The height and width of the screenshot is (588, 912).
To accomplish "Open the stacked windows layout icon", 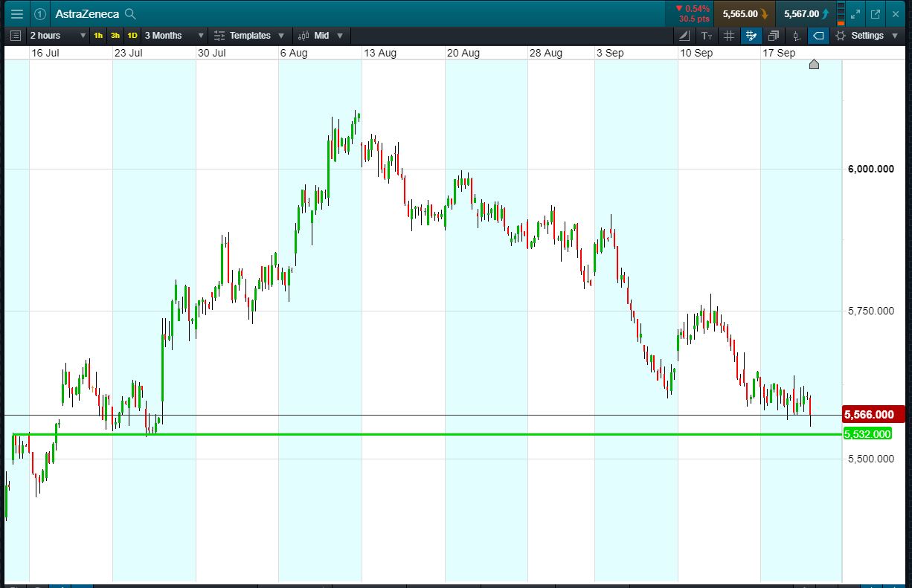I will tap(774, 36).
